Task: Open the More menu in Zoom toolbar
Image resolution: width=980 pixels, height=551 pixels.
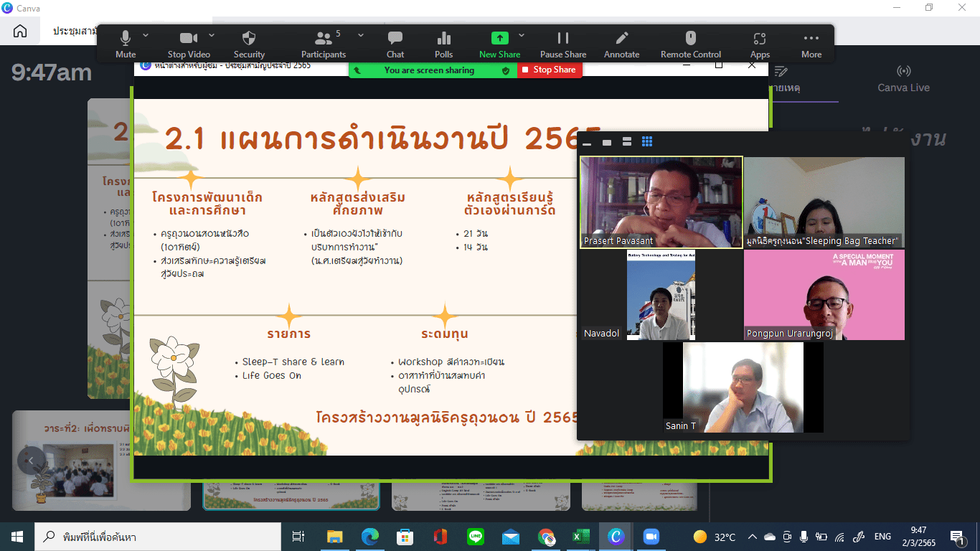Action: click(x=811, y=44)
